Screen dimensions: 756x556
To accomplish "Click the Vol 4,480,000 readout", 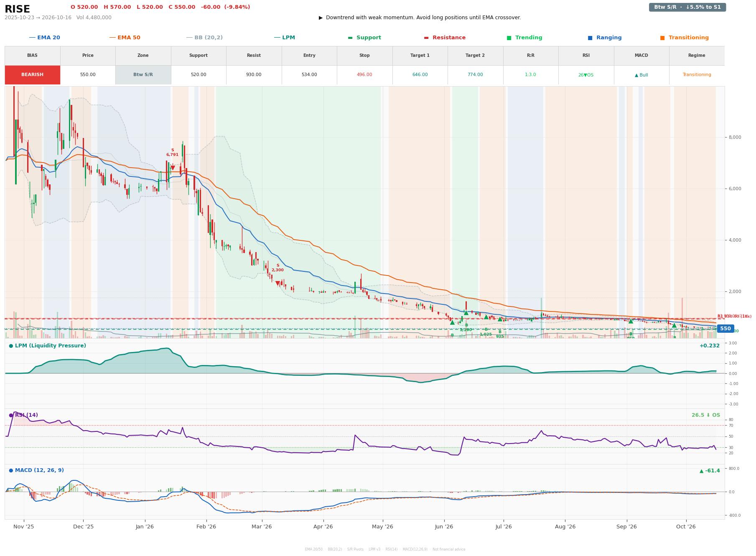I will (94, 18).
